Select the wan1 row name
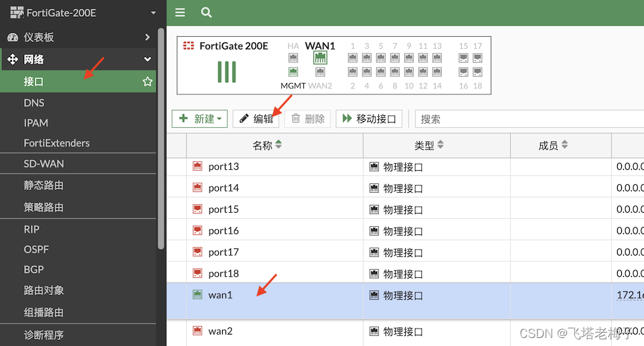The image size is (644, 346). pyautogui.click(x=220, y=294)
